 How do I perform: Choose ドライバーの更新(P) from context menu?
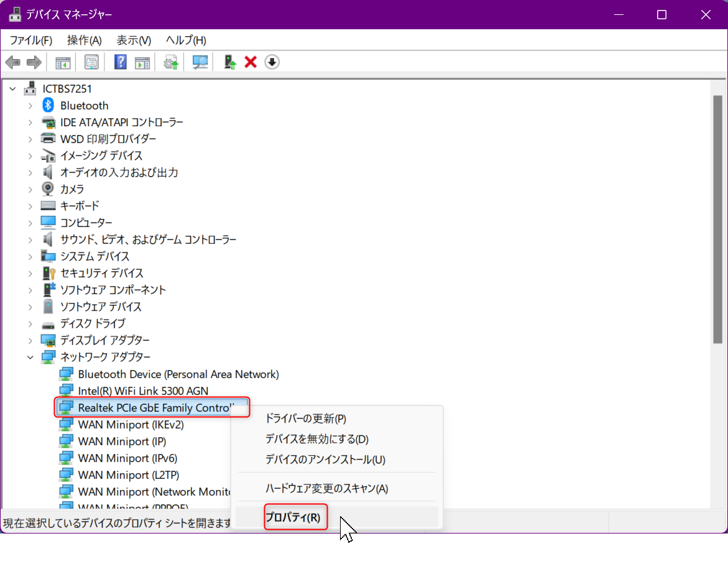click(337, 418)
